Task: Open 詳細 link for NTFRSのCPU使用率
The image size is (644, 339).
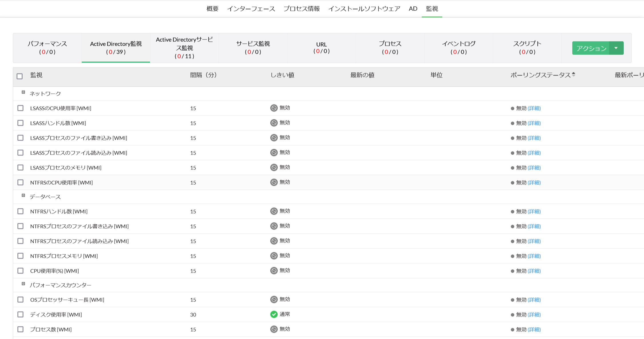Action: click(x=534, y=183)
